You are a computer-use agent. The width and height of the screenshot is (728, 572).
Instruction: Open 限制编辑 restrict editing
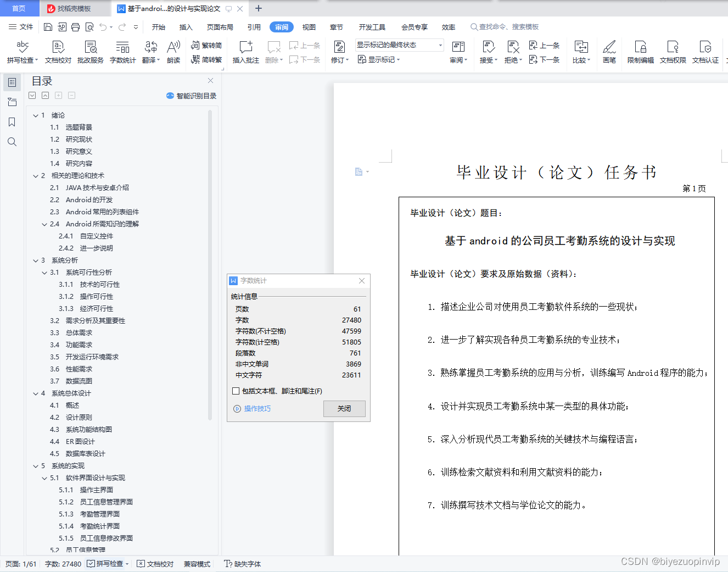[x=641, y=52]
